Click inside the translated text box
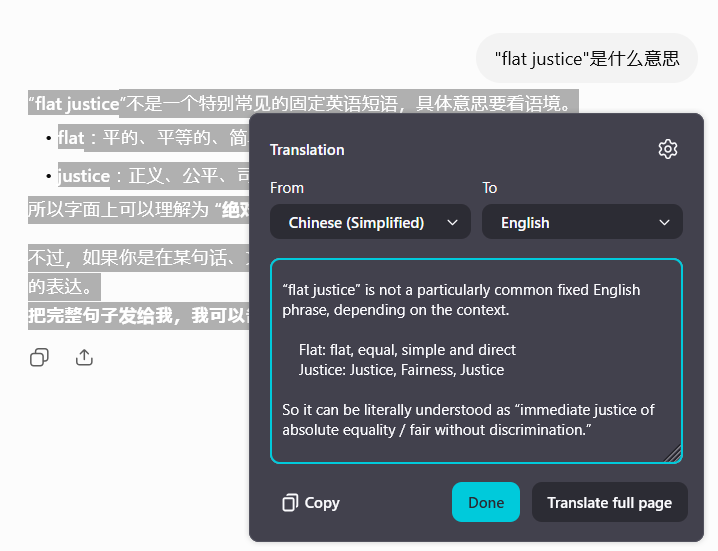The height and width of the screenshot is (551, 718). pos(476,360)
